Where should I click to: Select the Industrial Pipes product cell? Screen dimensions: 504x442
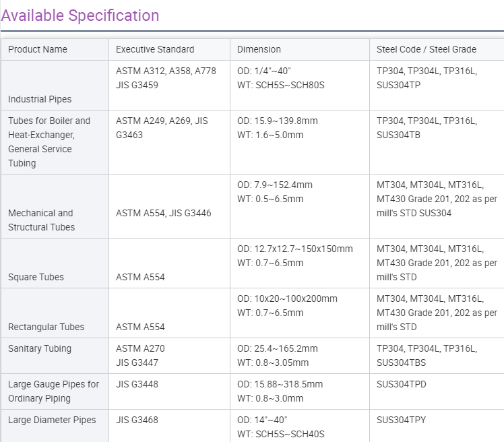click(40, 99)
